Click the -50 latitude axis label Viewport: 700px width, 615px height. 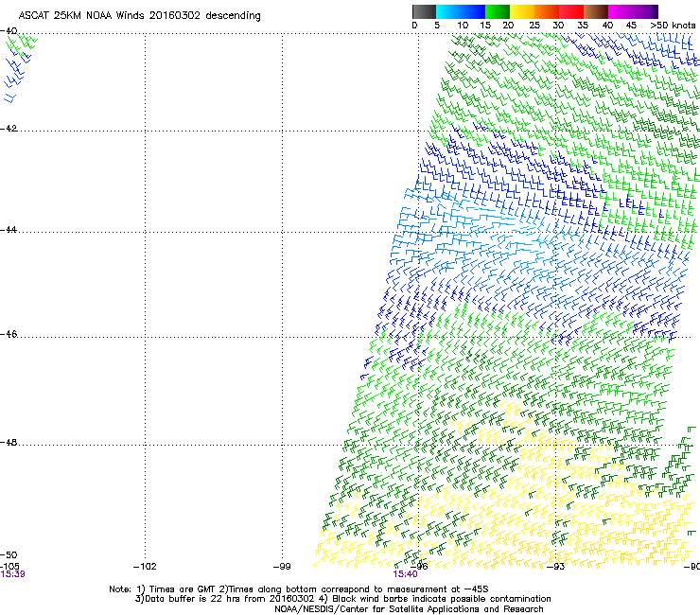(9, 555)
